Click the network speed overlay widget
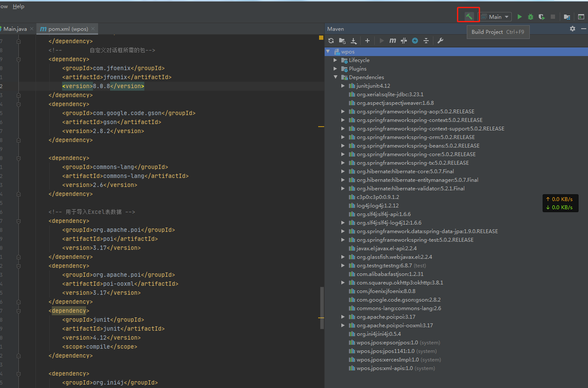 click(560, 203)
